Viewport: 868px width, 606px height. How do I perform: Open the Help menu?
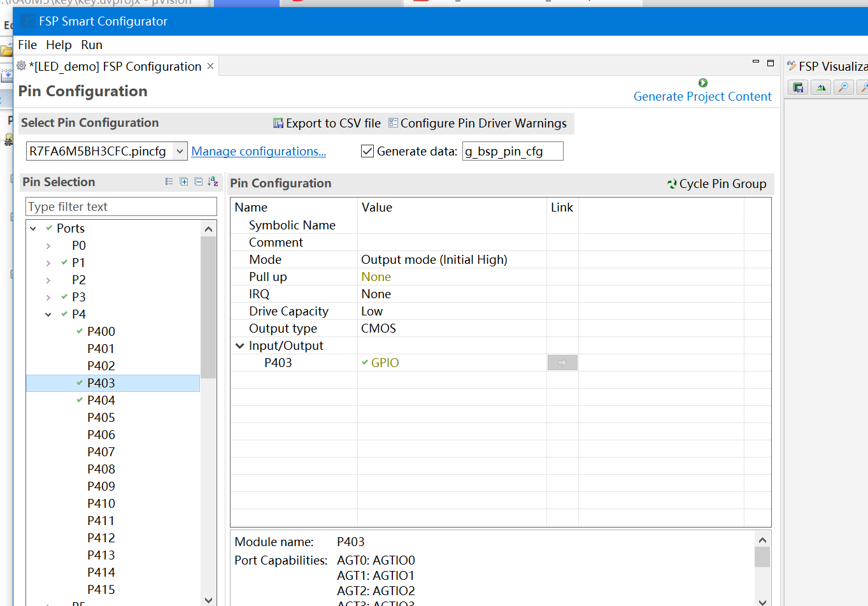(x=59, y=45)
